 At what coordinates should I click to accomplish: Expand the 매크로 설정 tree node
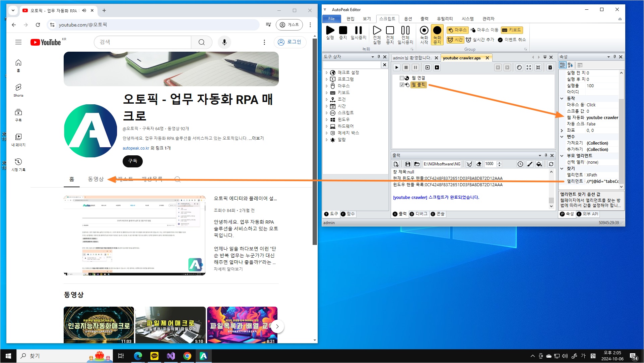[x=327, y=73]
